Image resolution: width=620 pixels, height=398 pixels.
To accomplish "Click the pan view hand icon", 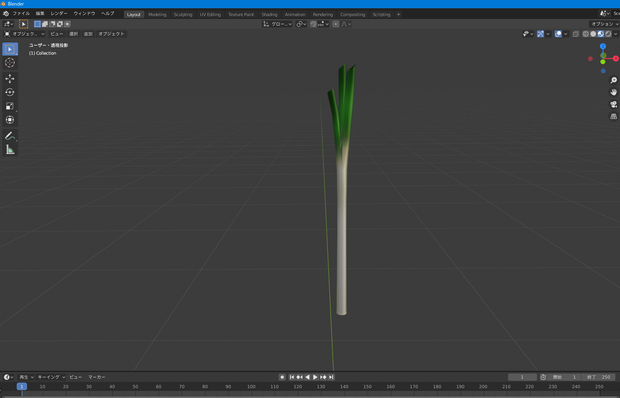I will (x=613, y=92).
